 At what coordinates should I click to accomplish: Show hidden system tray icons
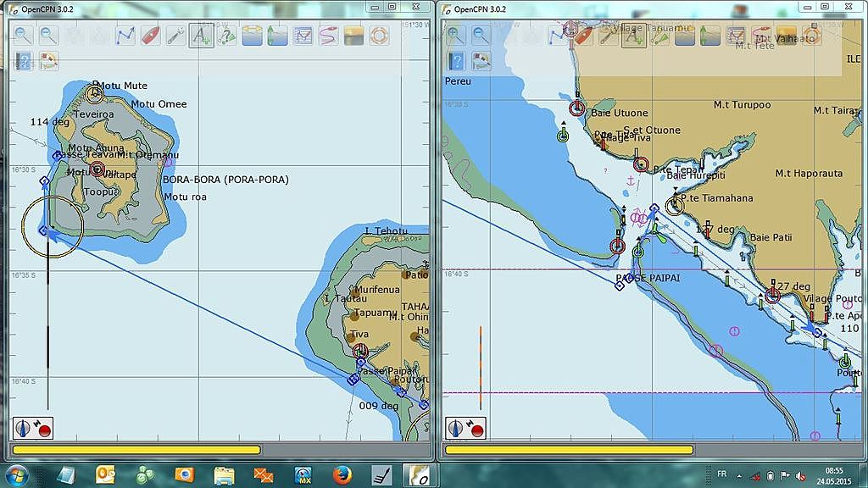[x=739, y=476]
